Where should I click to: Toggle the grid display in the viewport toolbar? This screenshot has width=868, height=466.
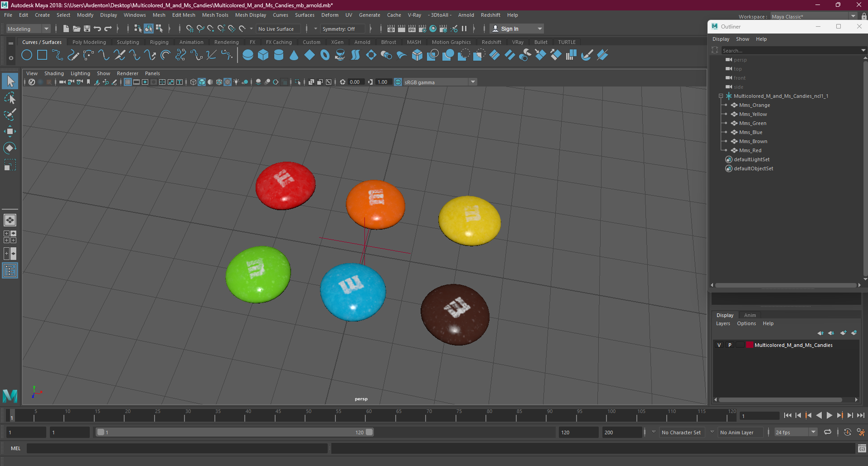point(128,82)
